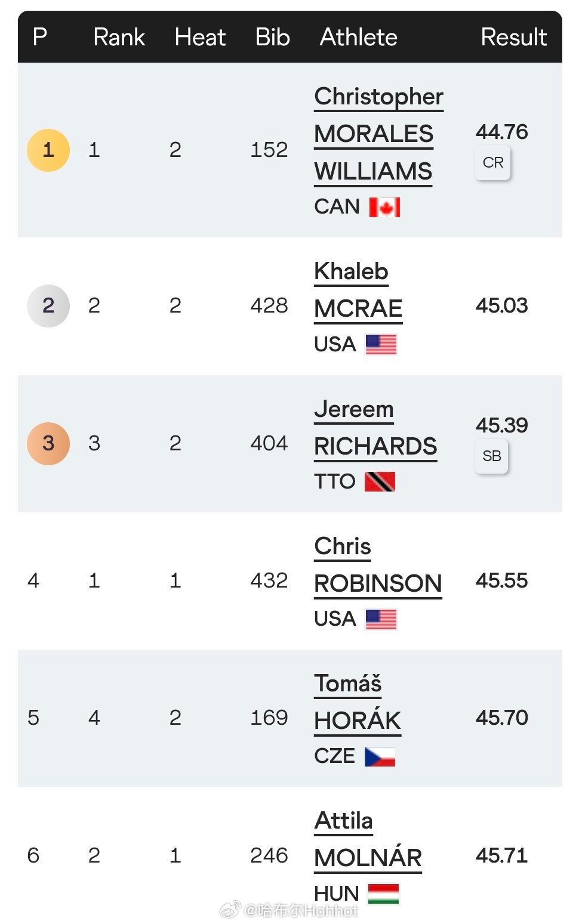Screen dimensions: 579x924
Task: Click the Heat column header
Action: click(200, 37)
